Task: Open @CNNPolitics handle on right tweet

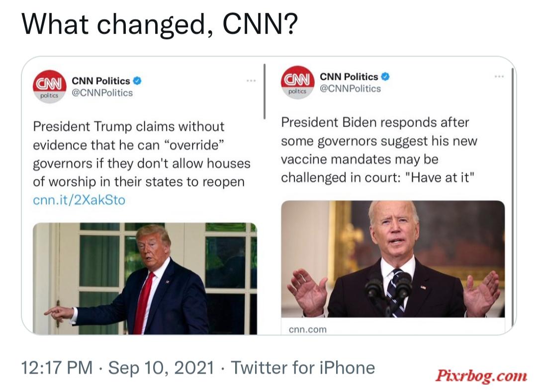Action: pyautogui.click(x=350, y=89)
